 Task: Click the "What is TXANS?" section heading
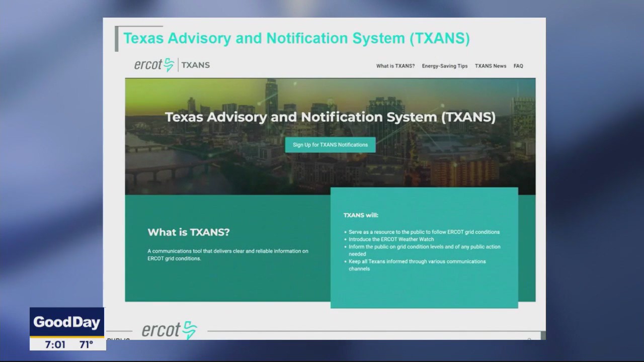pyautogui.click(x=189, y=232)
